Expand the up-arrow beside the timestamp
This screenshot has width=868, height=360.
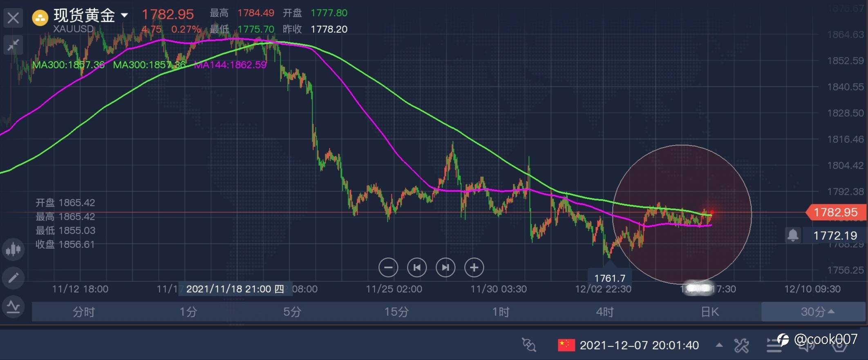pos(719,345)
